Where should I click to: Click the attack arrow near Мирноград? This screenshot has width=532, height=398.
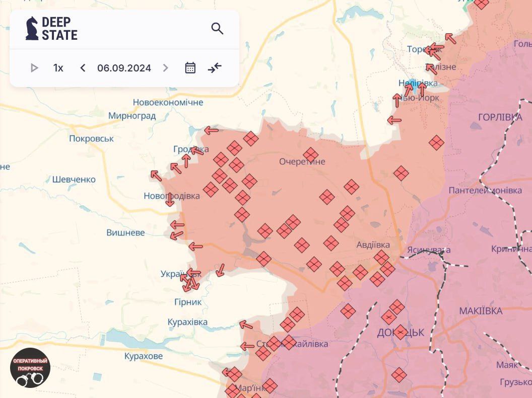211,131
